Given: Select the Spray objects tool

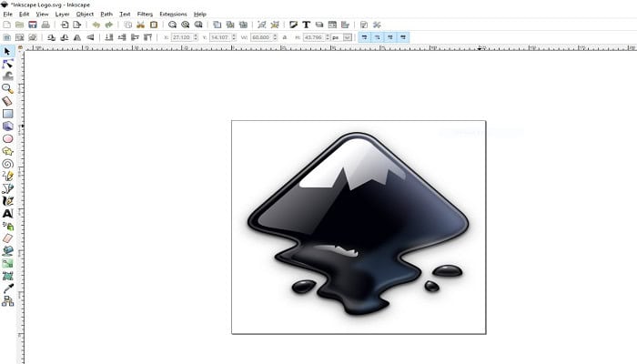Looking at the screenshot, I should point(7,226).
